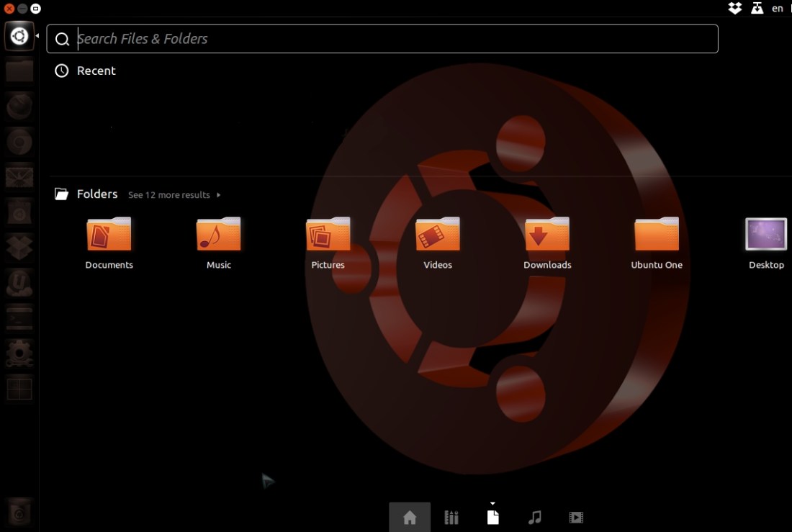Viewport: 792px width, 532px height.
Task: Click the keyboard indicator in the top panel
Action: [x=757, y=8]
